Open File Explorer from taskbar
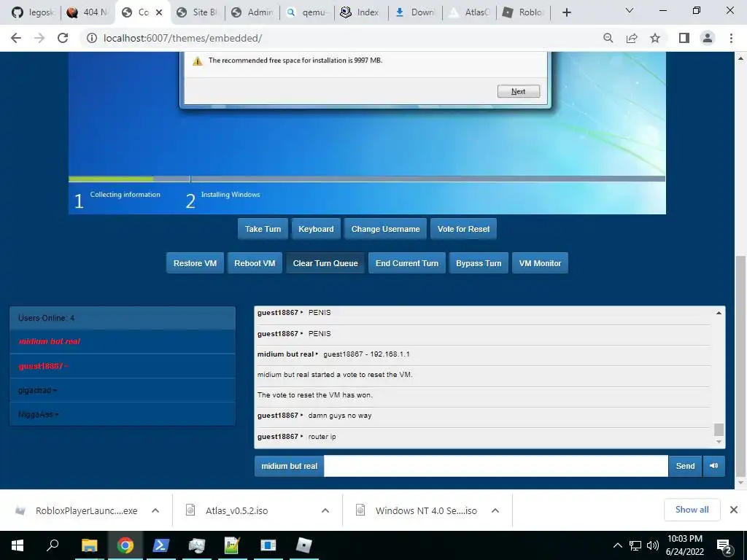Screen dimensions: 747x560 point(89,545)
